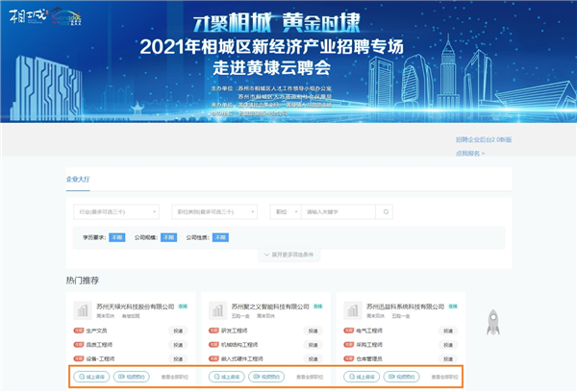Click the hot tag icon beside 生产文员
This screenshot has width=577, height=392.
point(79,331)
